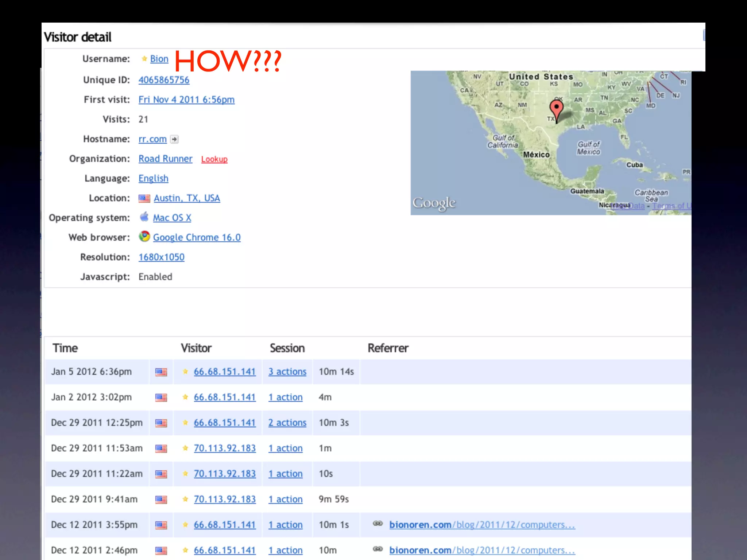Click the Google logo on the map

tap(434, 203)
